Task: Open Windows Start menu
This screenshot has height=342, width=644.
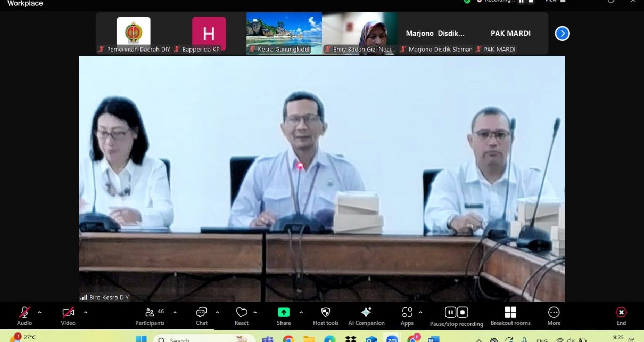Action: pyautogui.click(x=141, y=339)
